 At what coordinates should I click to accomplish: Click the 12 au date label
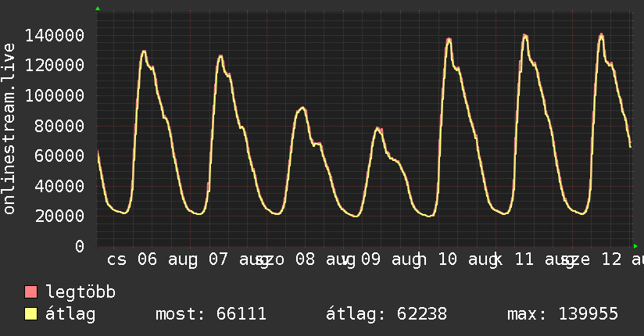[x=622, y=260]
